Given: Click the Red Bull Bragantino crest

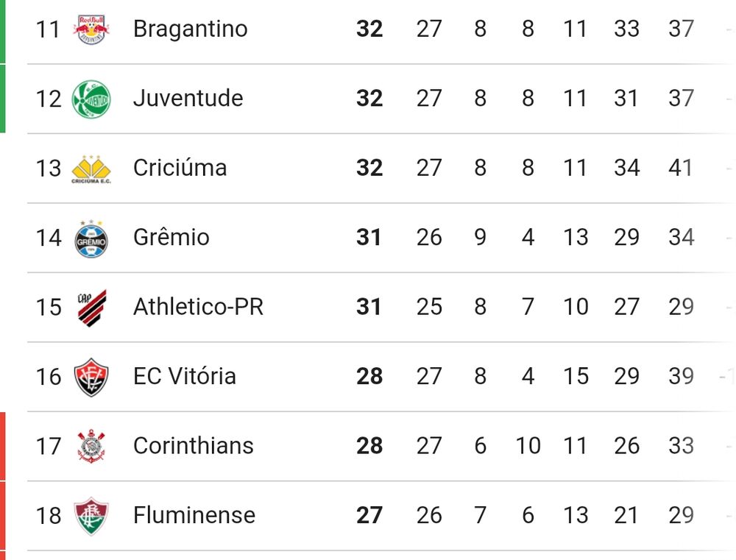Looking at the screenshot, I should tap(91, 29).
